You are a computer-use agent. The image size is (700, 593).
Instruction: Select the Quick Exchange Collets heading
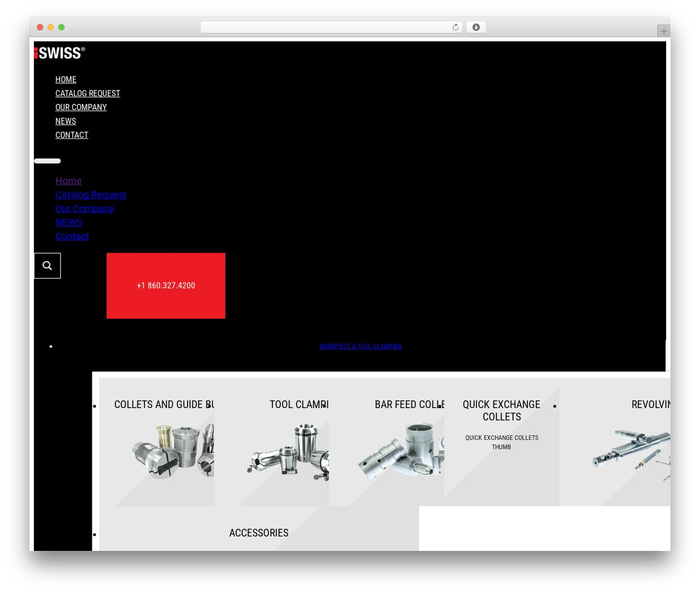[x=501, y=410]
